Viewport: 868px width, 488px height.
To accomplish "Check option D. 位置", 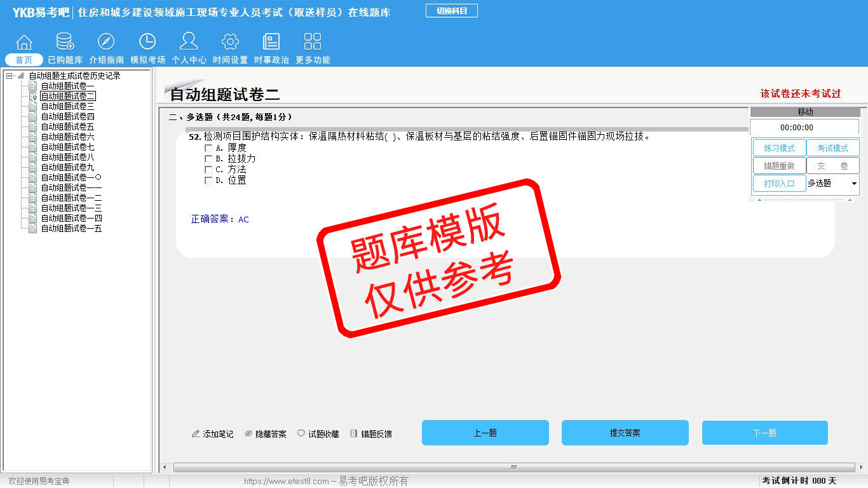I will coord(208,180).
